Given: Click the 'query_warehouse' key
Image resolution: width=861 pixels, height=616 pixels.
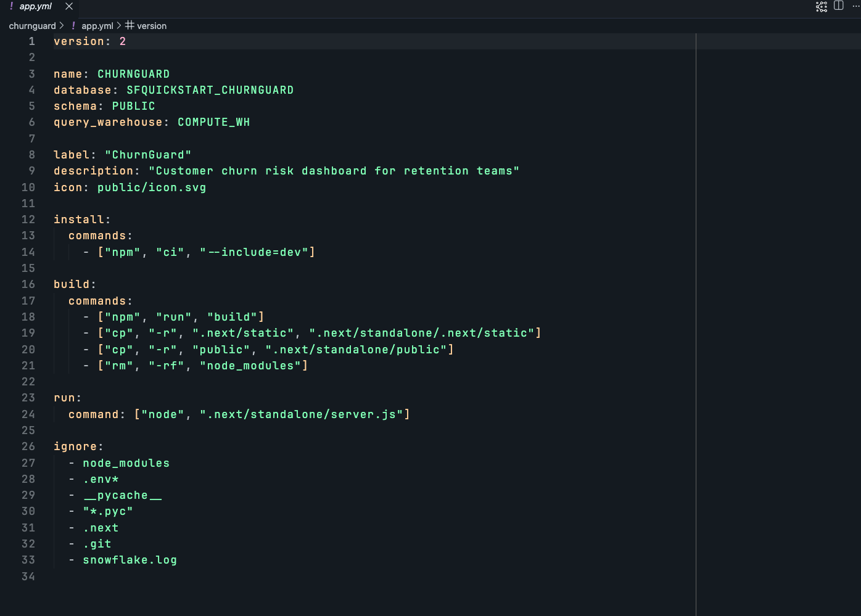Looking at the screenshot, I should [108, 122].
